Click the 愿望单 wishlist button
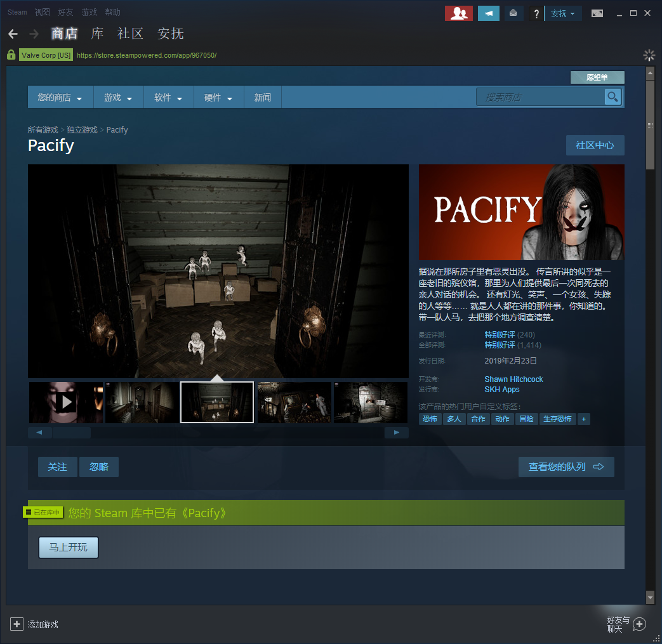662x644 pixels. [x=597, y=77]
